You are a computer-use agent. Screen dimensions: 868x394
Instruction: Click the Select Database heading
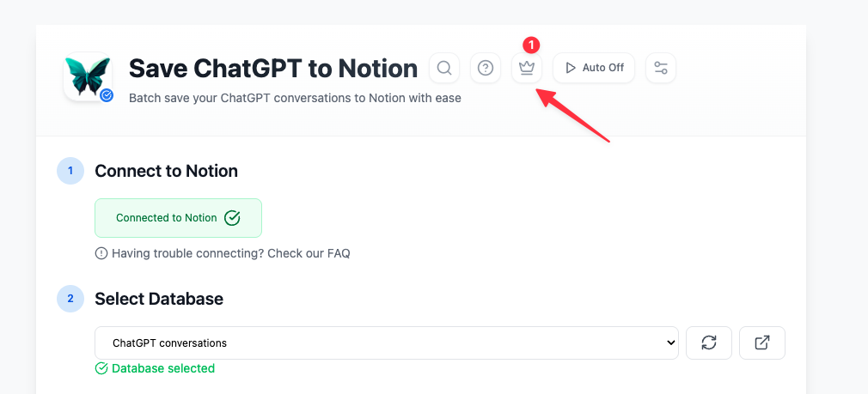[159, 299]
